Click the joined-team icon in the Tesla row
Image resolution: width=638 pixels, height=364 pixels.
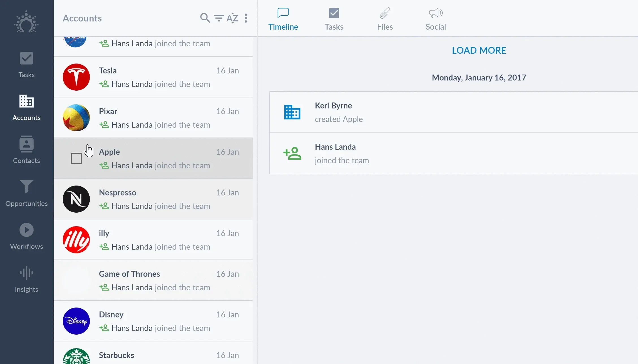click(x=104, y=84)
